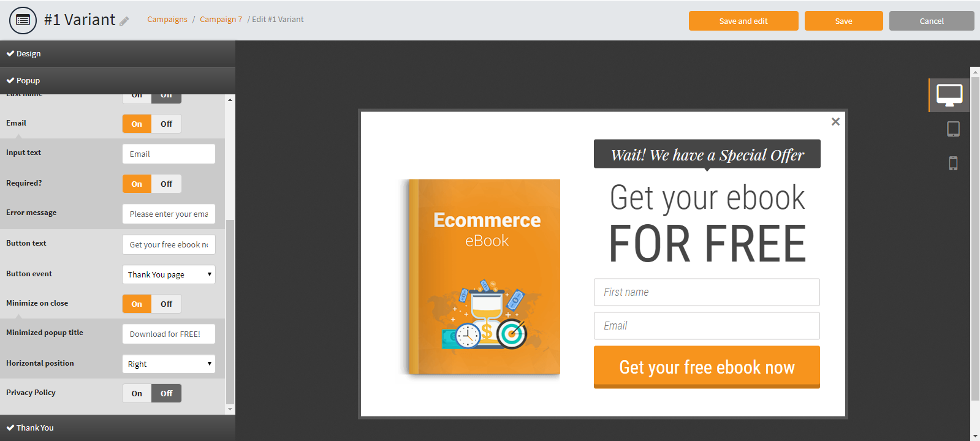Click the pencil icon to rename the variant
The image size is (980, 441).
124,21
